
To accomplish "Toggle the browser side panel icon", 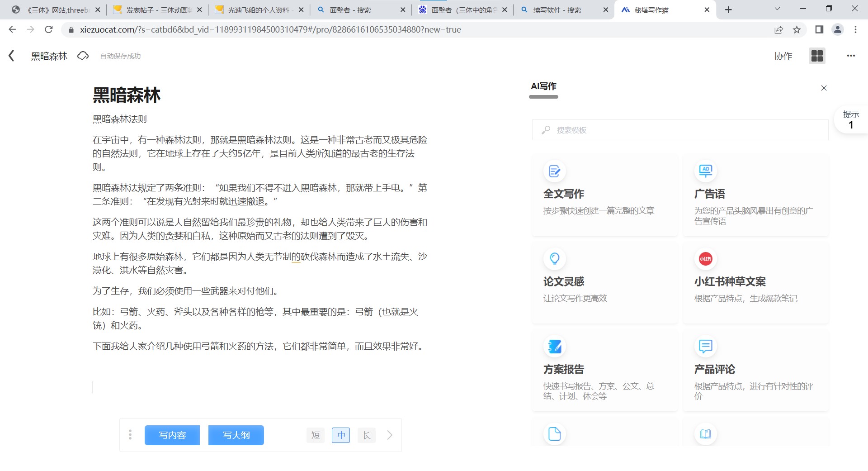I will (819, 29).
